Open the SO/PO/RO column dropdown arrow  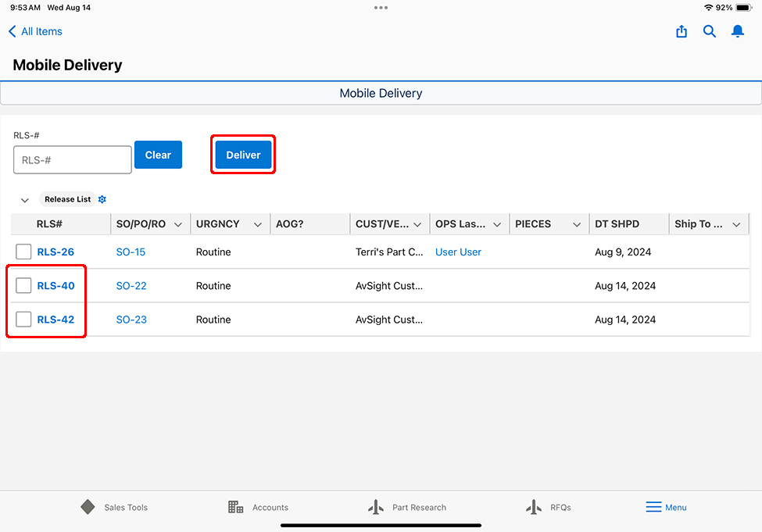[x=178, y=224]
